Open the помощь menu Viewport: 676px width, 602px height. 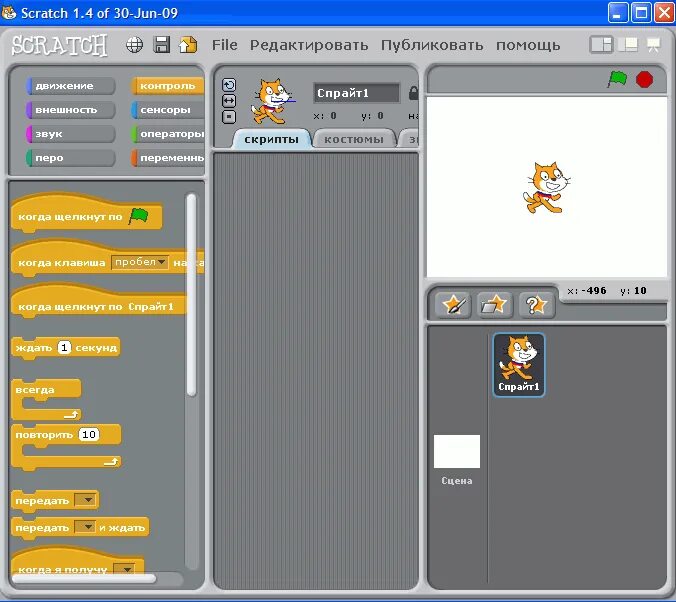pos(528,45)
